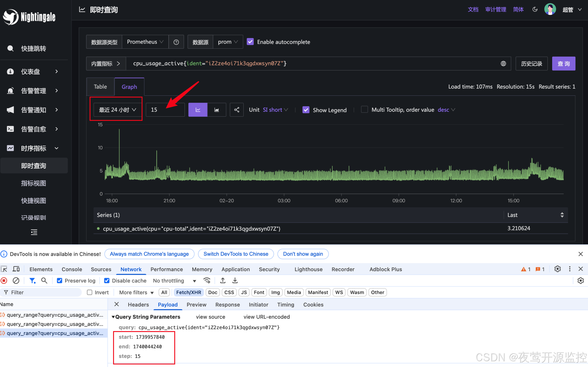This screenshot has height=367, width=588.
Task: Open 历史记录 history button
Action: [x=531, y=64]
